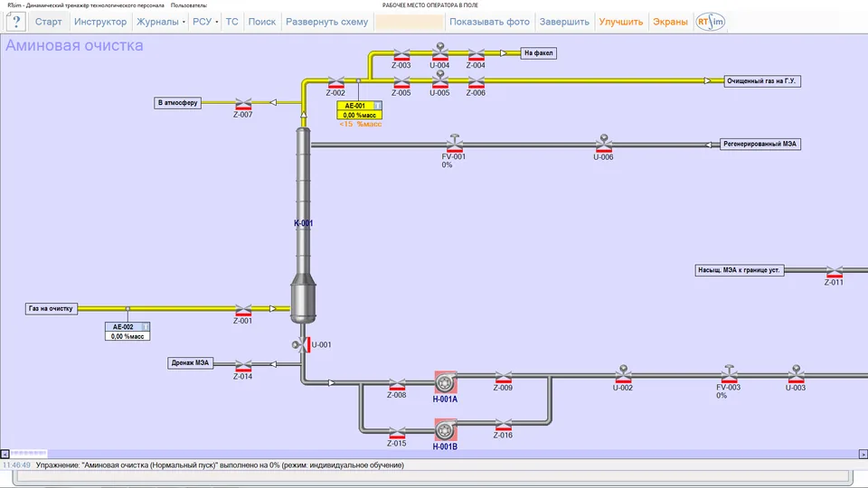Click the T button on AE-001 analyzer
Screen dimensions: 868x488
coord(378,106)
